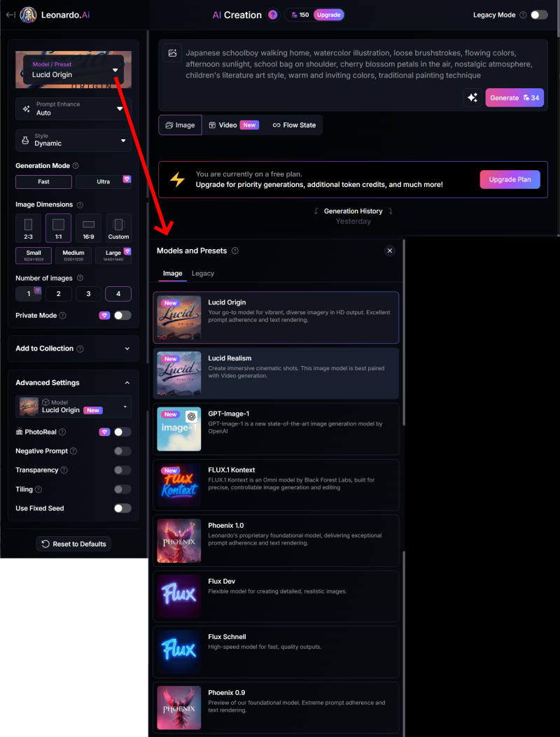Image resolution: width=560 pixels, height=737 pixels.
Task: Enable Private Mode toggle
Action: coord(122,316)
